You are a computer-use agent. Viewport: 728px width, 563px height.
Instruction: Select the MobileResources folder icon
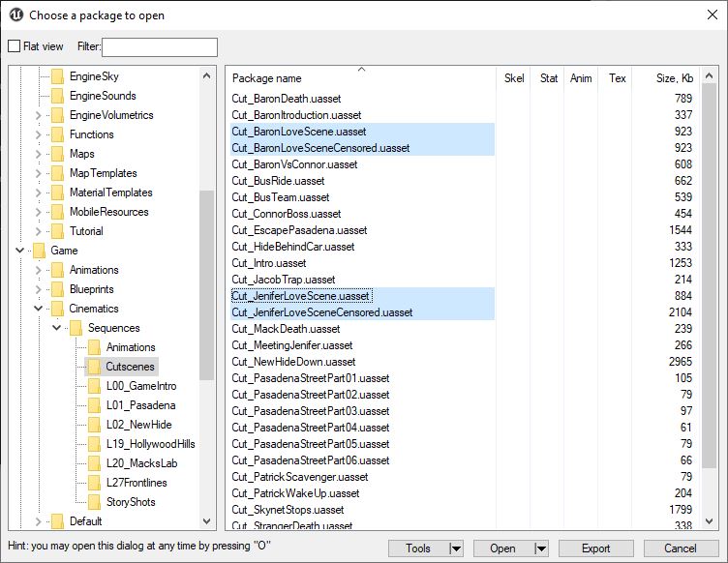tap(57, 212)
